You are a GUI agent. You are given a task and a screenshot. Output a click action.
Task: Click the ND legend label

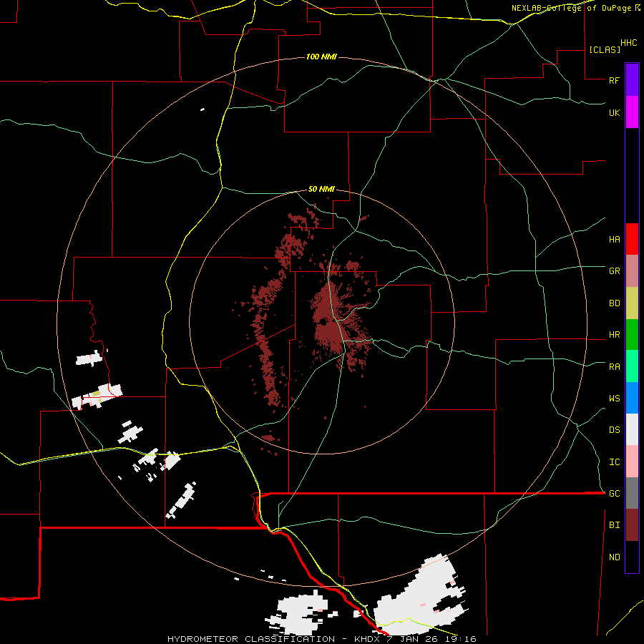point(614,557)
